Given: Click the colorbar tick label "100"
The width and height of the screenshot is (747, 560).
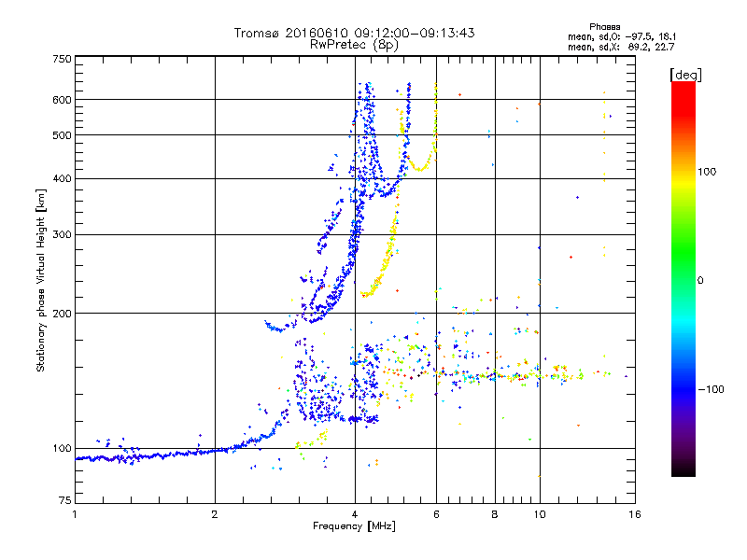Looking at the screenshot, I should click(707, 172).
